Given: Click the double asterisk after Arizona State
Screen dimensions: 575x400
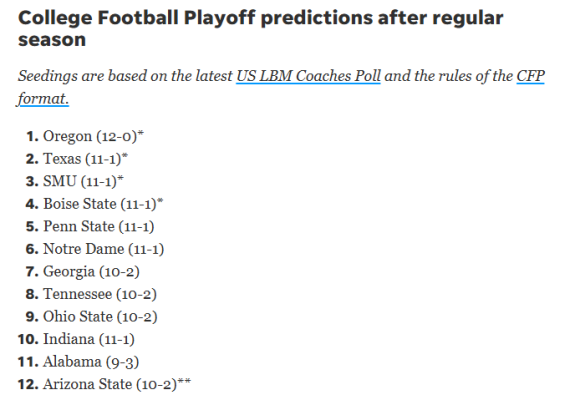Looking at the screenshot, I should coord(184,381).
